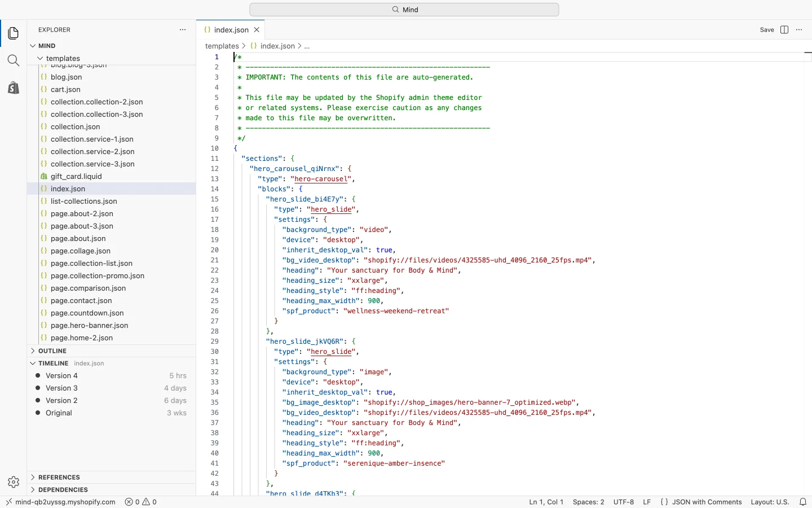Click remote connection icon in status bar
This screenshot has height=508, width=812.
(9, 502)
